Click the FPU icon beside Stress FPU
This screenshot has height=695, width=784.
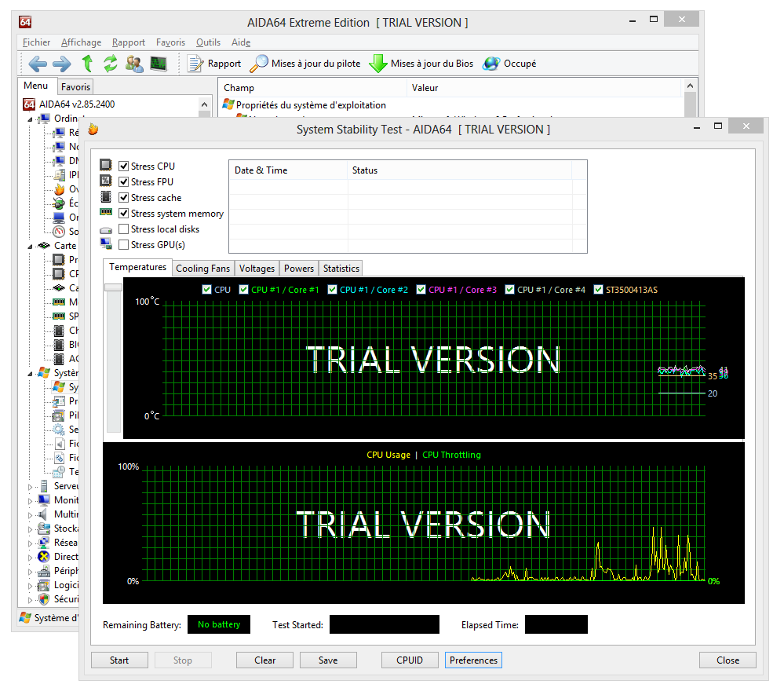click(x=105, y=181)
